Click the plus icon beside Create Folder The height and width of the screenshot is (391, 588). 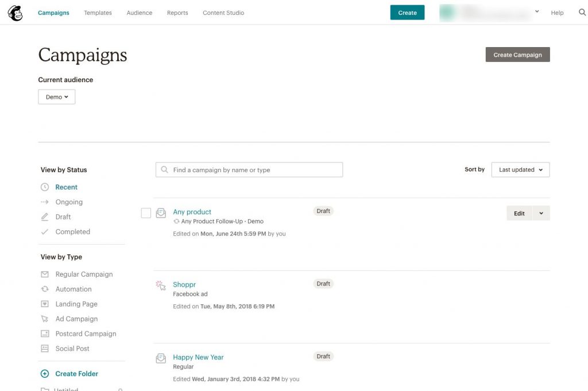point(45,374)
